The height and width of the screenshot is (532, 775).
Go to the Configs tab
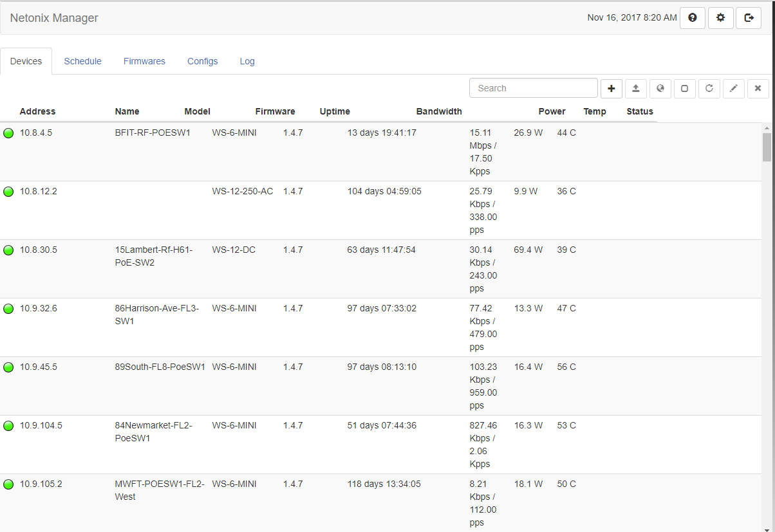(x=202, y=61)
